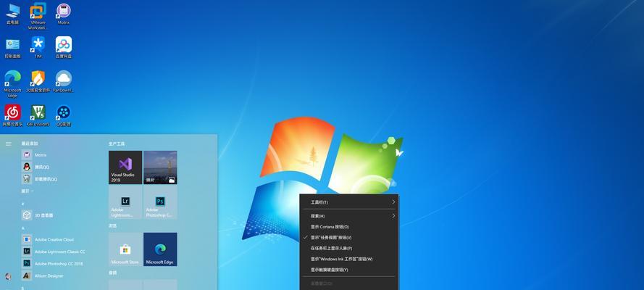Screen dimensions: 644x290
Task: Expand the 搜索(H) search submenu
Action: [348, 215]
